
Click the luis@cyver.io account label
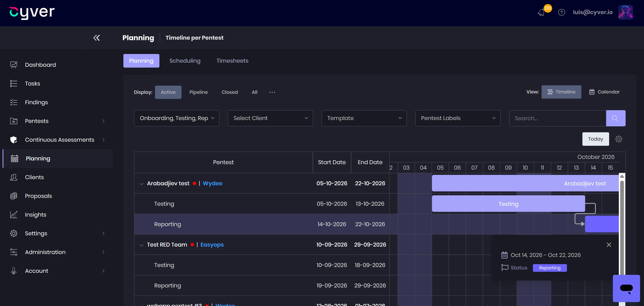(x=593, y=12)
